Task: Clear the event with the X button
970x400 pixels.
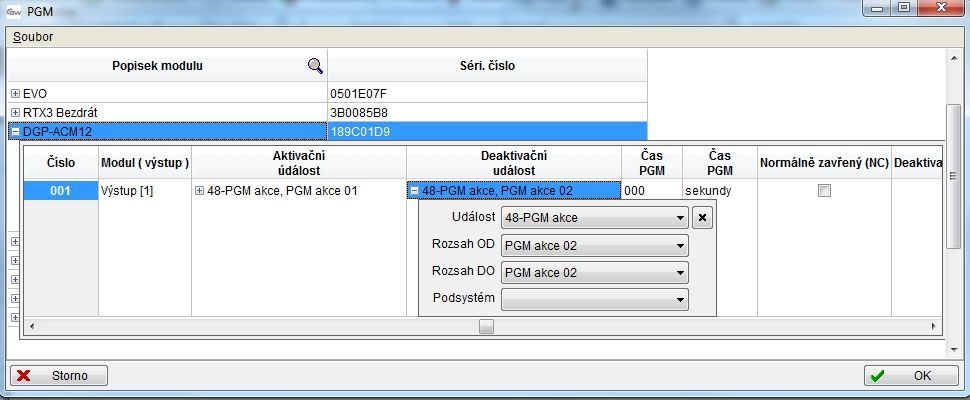Action: (702, 218)
